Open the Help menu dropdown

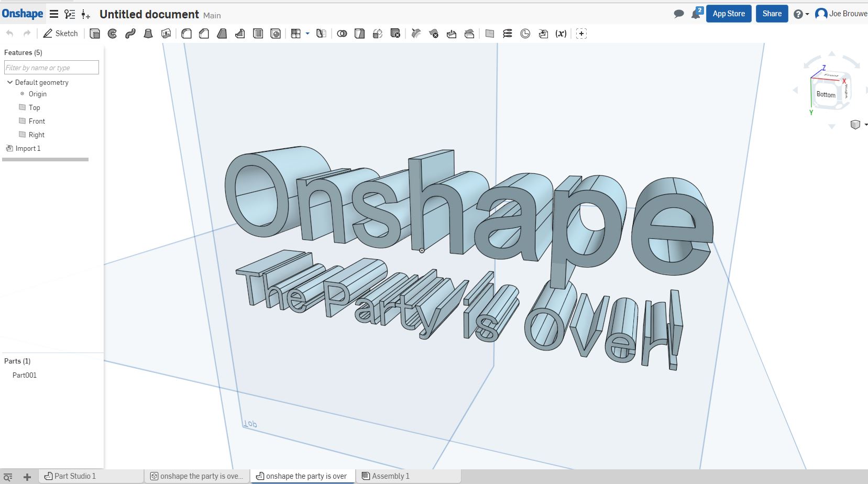coord(801,14)
